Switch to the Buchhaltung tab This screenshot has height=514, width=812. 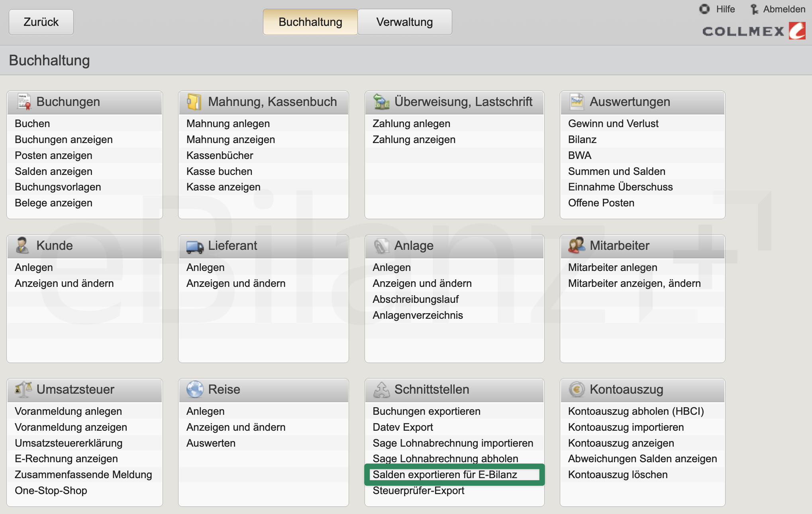[310, 22]
